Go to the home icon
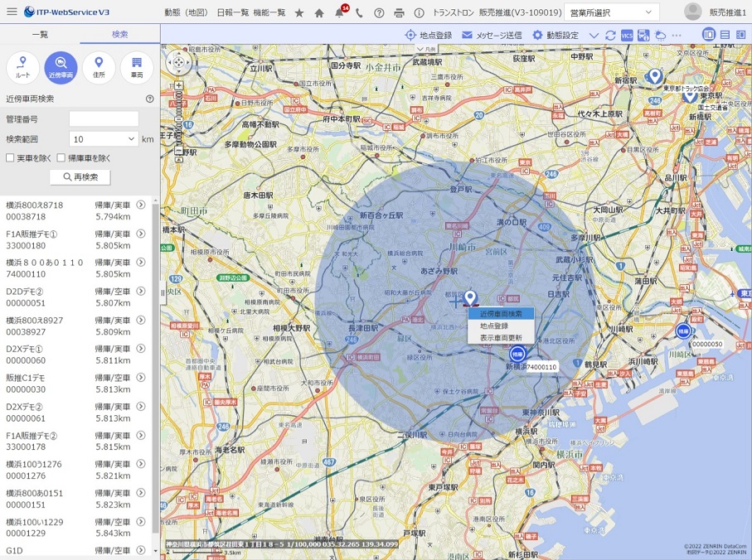This screenshot has height=560, width=752. pos(319,13)
